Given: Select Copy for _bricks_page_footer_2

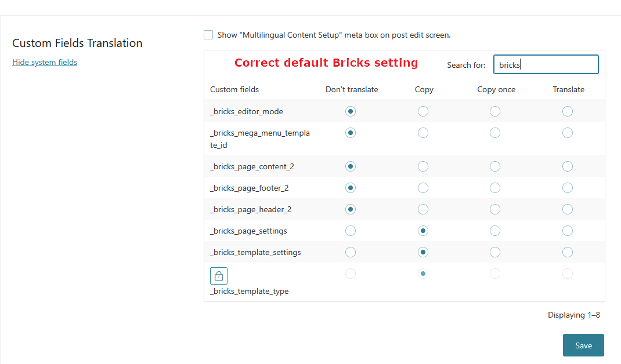Looking at the screenshot, I should pos(423,188).
